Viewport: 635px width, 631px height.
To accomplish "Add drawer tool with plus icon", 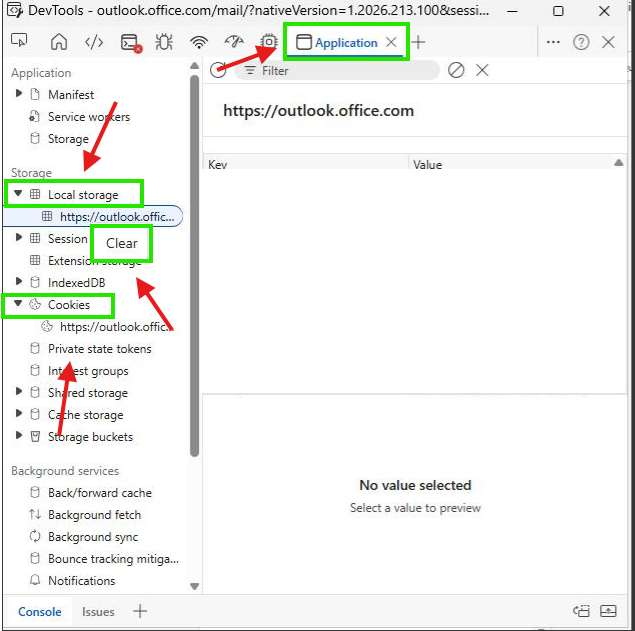I will click(140, 611).
